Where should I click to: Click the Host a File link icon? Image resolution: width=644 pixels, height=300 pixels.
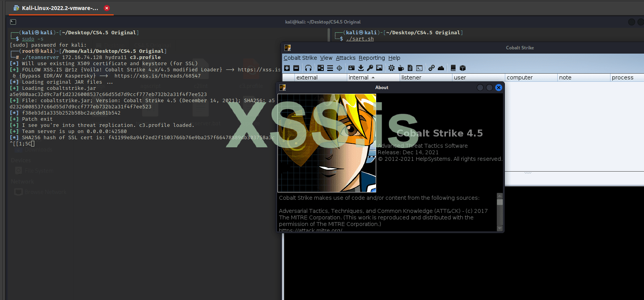(432, 68)
